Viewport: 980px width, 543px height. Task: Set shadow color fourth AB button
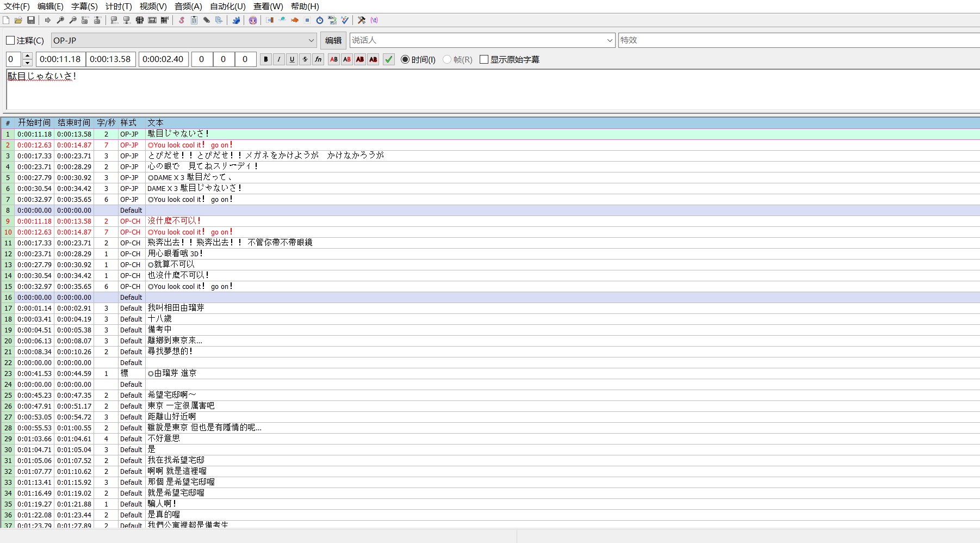[x=373, y=59]
